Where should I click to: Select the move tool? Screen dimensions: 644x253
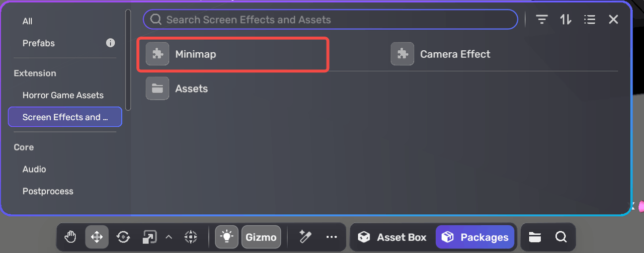click(x=97, y=237)
